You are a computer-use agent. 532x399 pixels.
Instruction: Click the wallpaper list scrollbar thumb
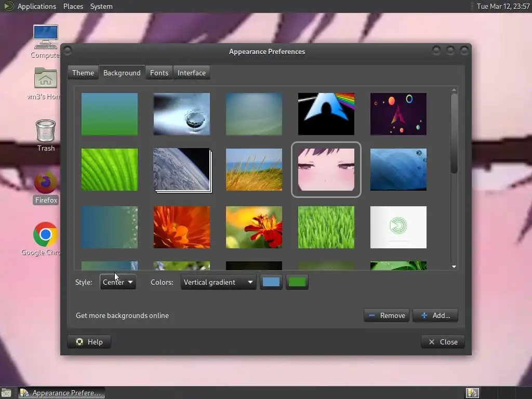pyautogui.click(x=454, y=133)
